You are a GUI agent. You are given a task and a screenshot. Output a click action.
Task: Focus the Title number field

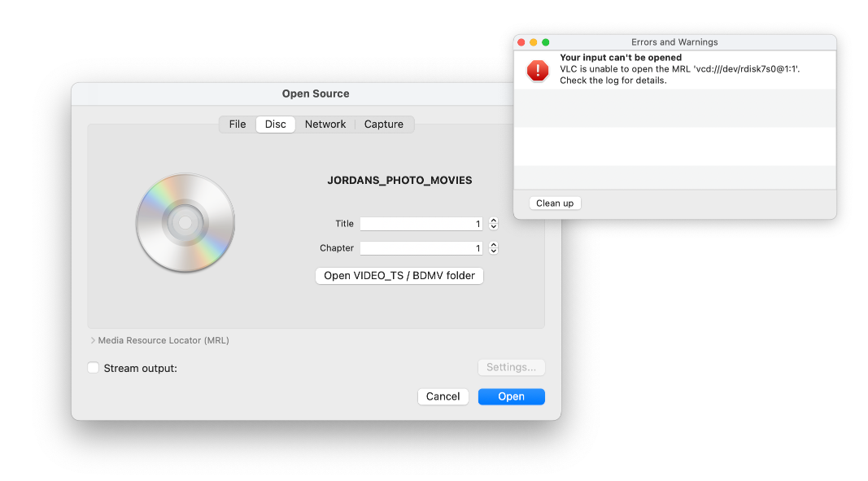coord(421,223)
